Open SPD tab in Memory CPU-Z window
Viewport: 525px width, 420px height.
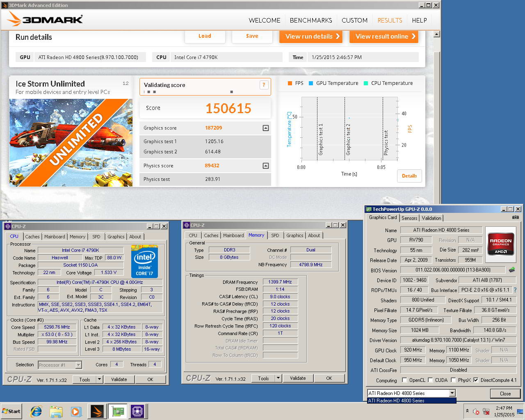[x=275, y=235]
